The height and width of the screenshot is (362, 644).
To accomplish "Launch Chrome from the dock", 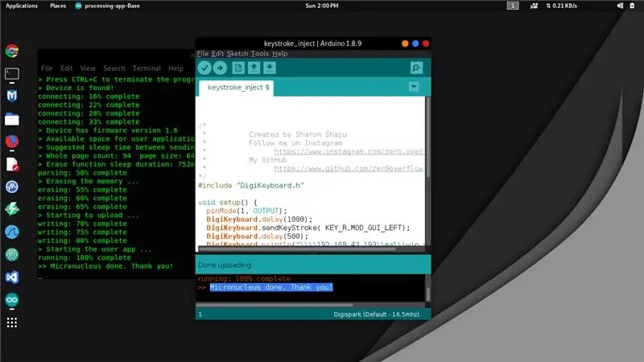I will [x=12, y=51].
